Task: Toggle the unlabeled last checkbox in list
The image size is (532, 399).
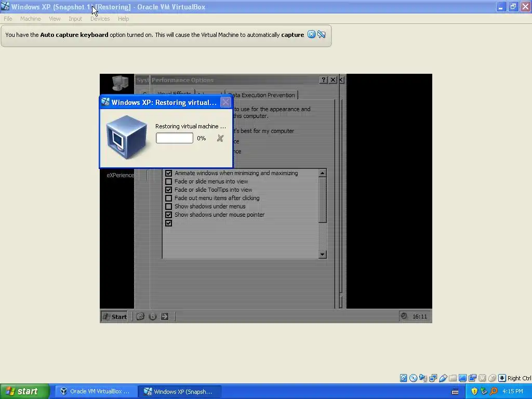Action: (168, 223)
